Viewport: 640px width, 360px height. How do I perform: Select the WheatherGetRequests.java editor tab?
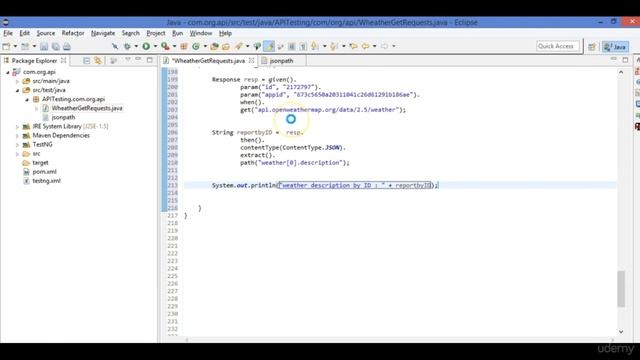(208, 61)
